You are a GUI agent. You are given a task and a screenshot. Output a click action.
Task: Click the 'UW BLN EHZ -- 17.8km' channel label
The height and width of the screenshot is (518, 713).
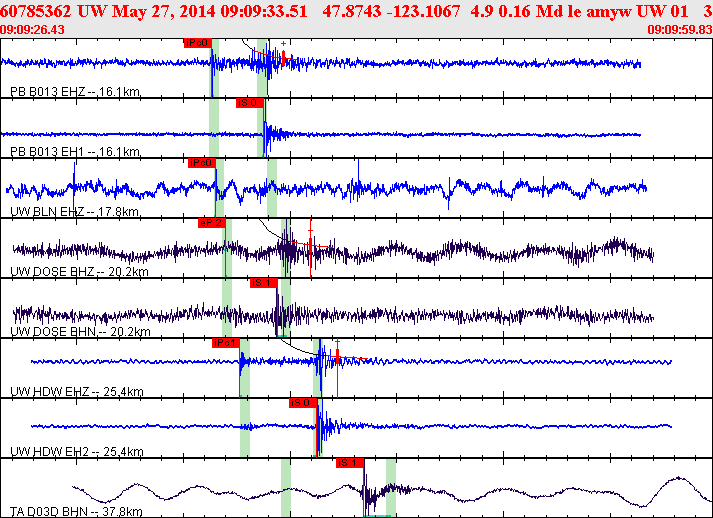(x=75, y=211)
